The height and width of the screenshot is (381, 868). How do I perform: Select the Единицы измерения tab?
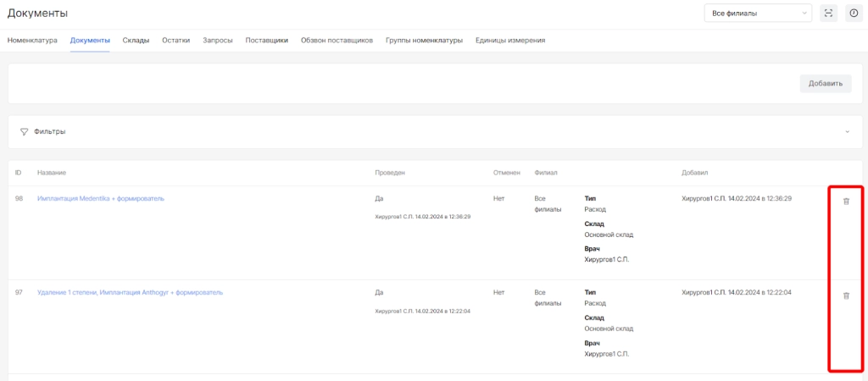pyautogui.click(x=509, y=40)
